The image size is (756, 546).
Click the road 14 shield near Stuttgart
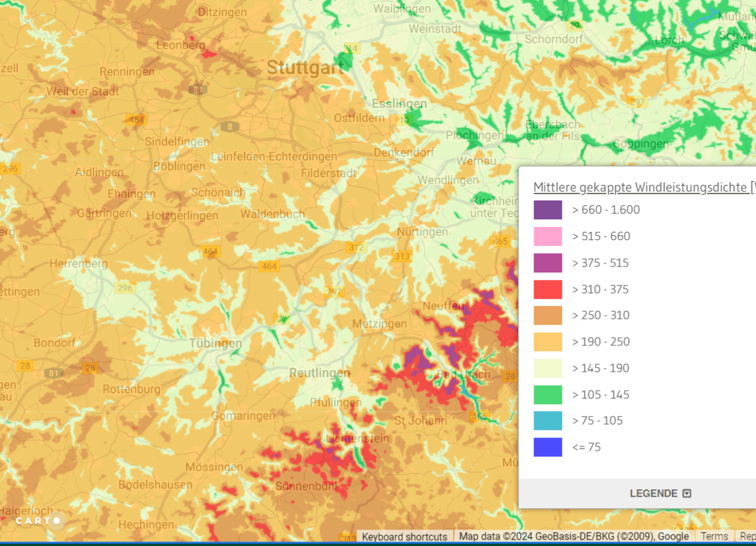[x=352, y=49]
